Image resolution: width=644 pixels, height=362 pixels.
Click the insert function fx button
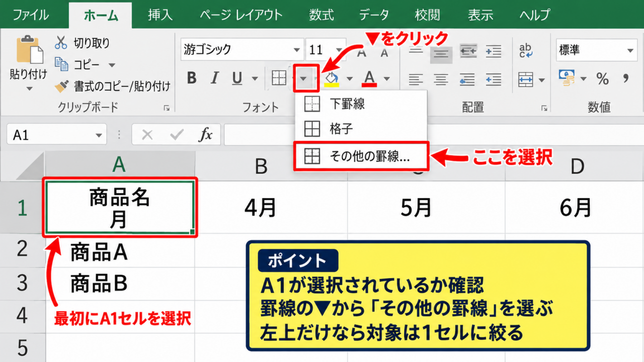(205, 135)
